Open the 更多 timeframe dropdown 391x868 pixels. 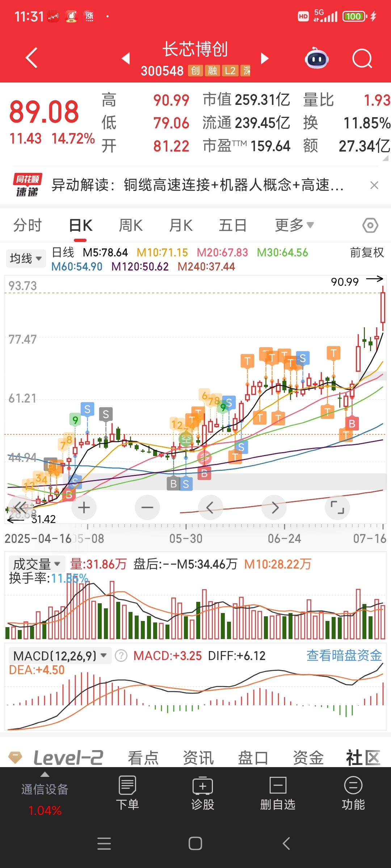tap(294, 225)
